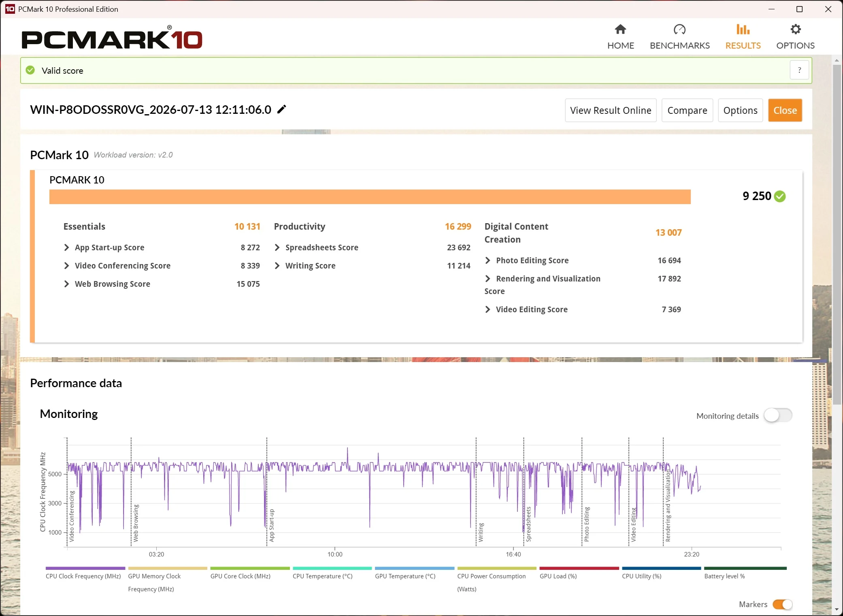Screen dimensions: 843x616
Task: Click the green check beside score 9 250
Action: [780, 196]
